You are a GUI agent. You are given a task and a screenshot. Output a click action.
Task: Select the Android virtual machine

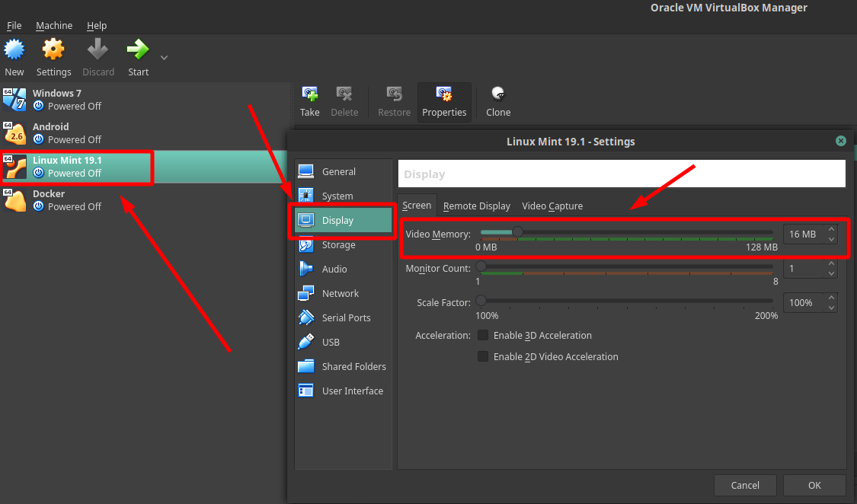click(145, 132)
